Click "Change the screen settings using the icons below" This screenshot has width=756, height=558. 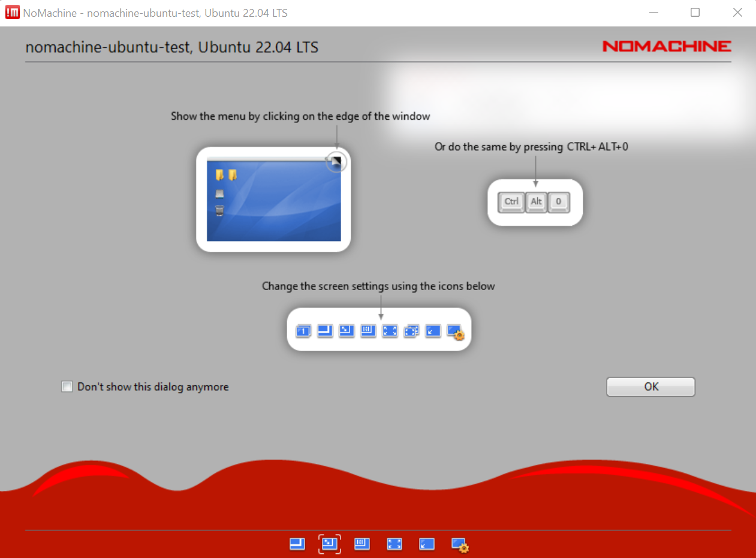pyautogui.click(x=378, y=286)
